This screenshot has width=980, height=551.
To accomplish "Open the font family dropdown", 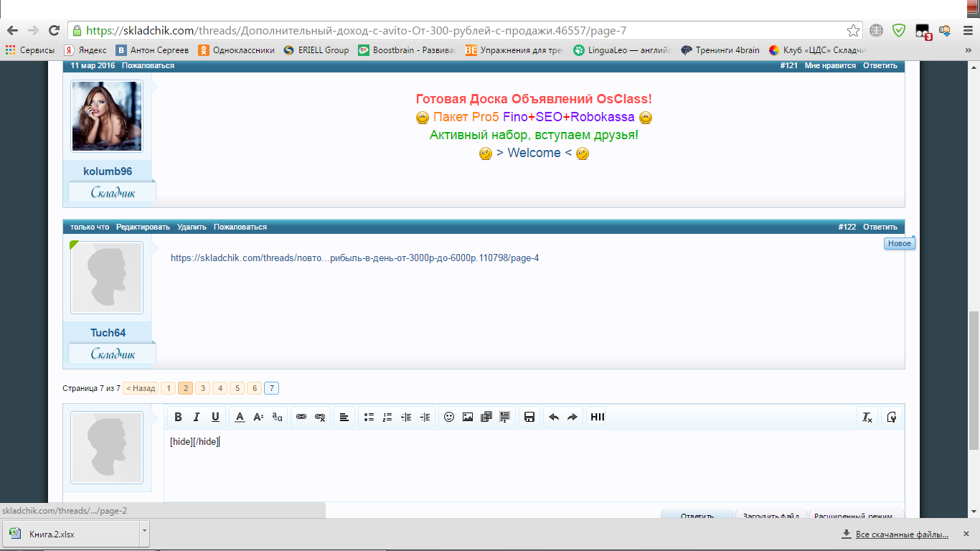I will click(278, 417).
